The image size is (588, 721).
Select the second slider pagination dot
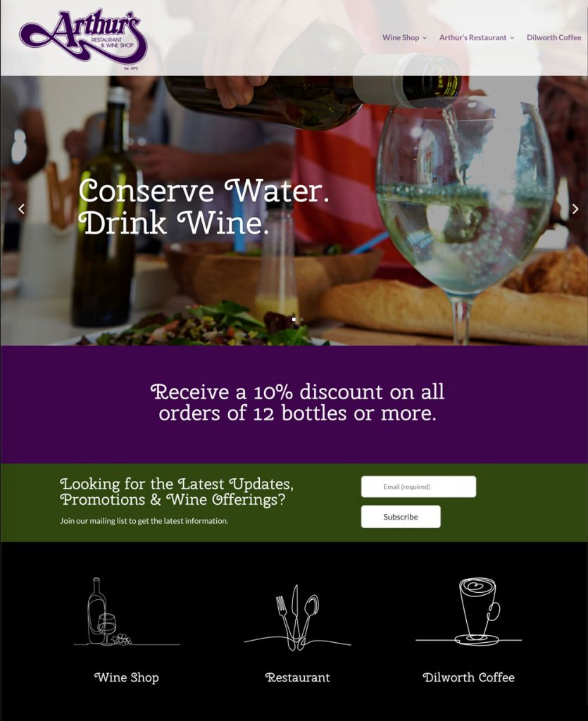pyautogui.click(x=301, y=319)
